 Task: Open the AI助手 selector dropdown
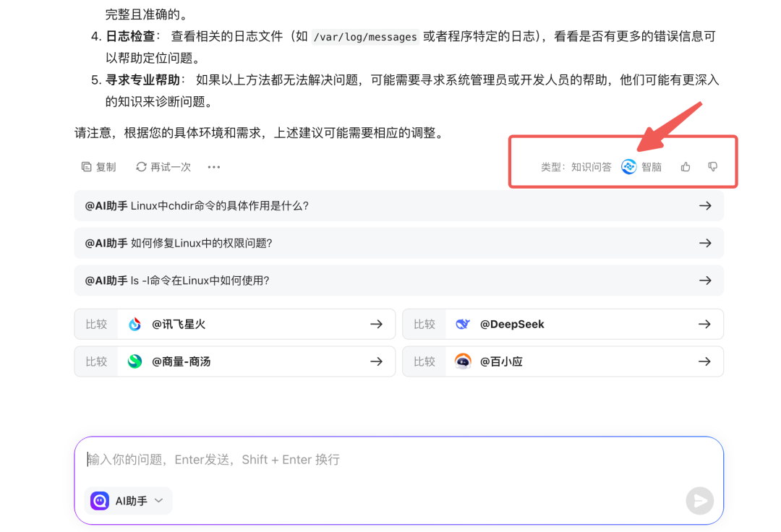[159, 500]
